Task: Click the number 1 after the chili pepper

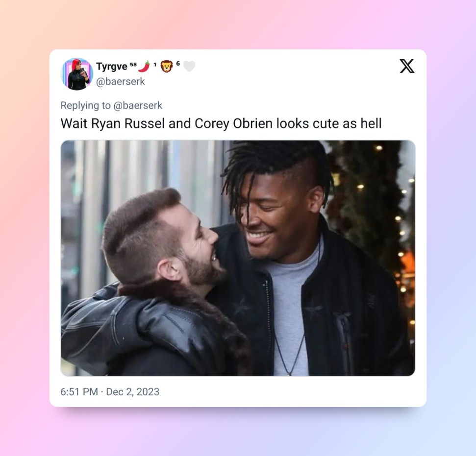Action: [x=155, y=64]
